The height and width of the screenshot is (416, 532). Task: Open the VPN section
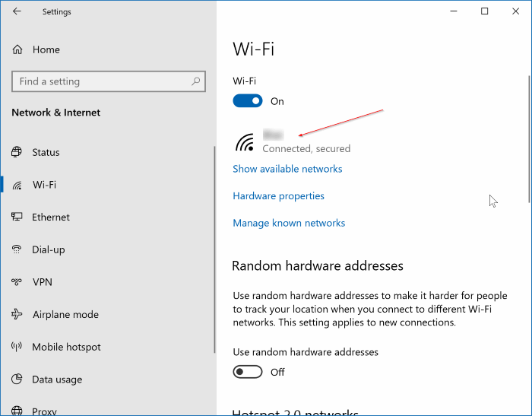(x=43, y=282)
